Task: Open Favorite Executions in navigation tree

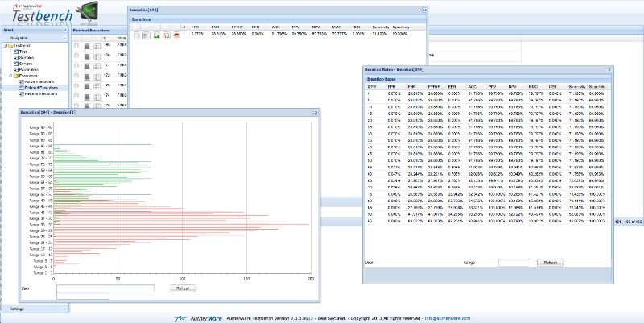Action: coord(41,93)
